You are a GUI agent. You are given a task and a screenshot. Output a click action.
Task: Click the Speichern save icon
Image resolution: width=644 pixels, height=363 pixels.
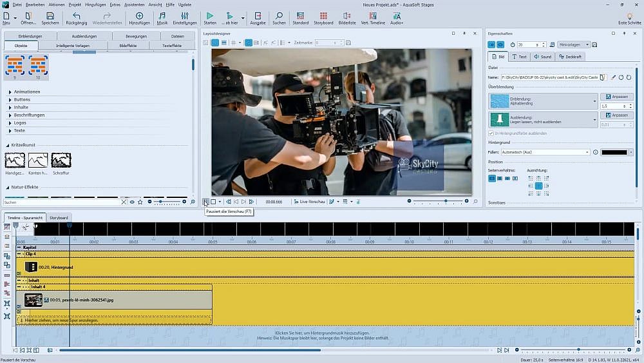pos(50,16)
